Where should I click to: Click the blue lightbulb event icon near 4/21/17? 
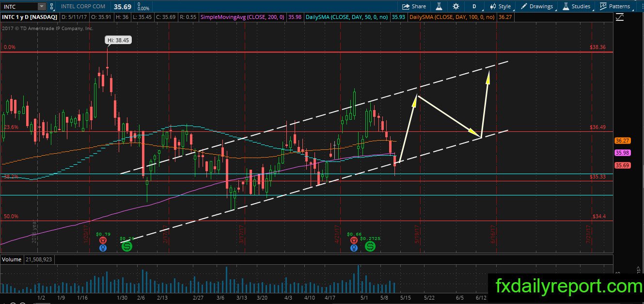pyautogui.click(x=355, y=248)
